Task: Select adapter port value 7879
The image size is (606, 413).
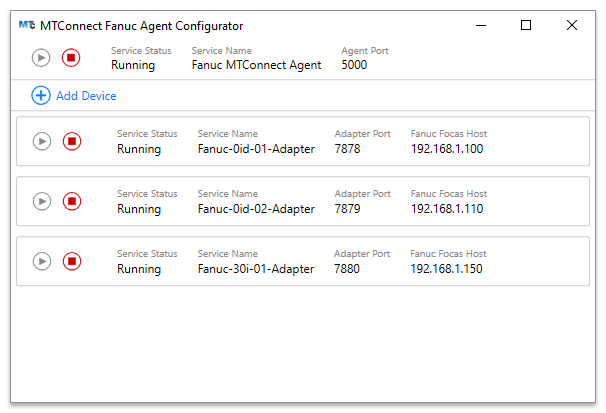Action: 347,209
